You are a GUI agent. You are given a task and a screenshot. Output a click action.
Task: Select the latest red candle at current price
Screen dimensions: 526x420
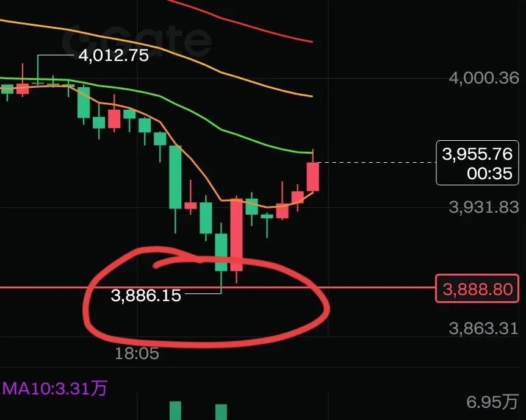(x=312, y=177)
